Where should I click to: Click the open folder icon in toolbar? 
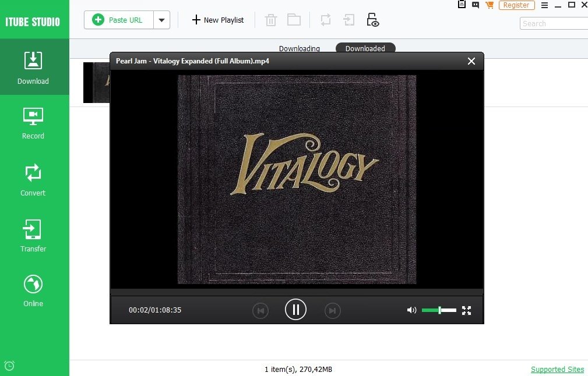tap(294, 19)
